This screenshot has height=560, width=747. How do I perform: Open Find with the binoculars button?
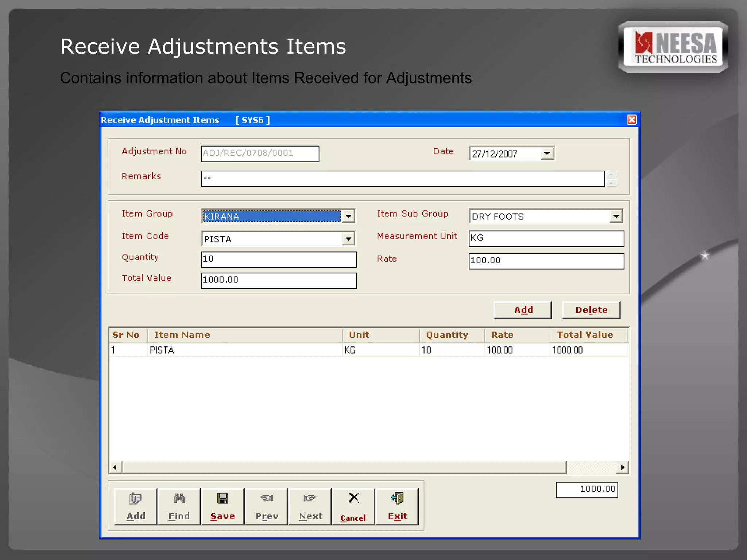(179, 506)
